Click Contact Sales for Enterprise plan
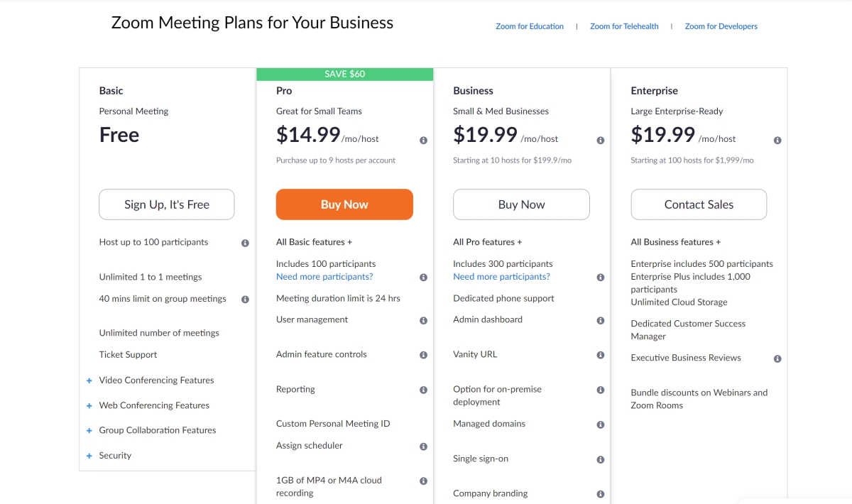Image resolution: width=852 pixels, height=504 pixels. click(699, 204)
